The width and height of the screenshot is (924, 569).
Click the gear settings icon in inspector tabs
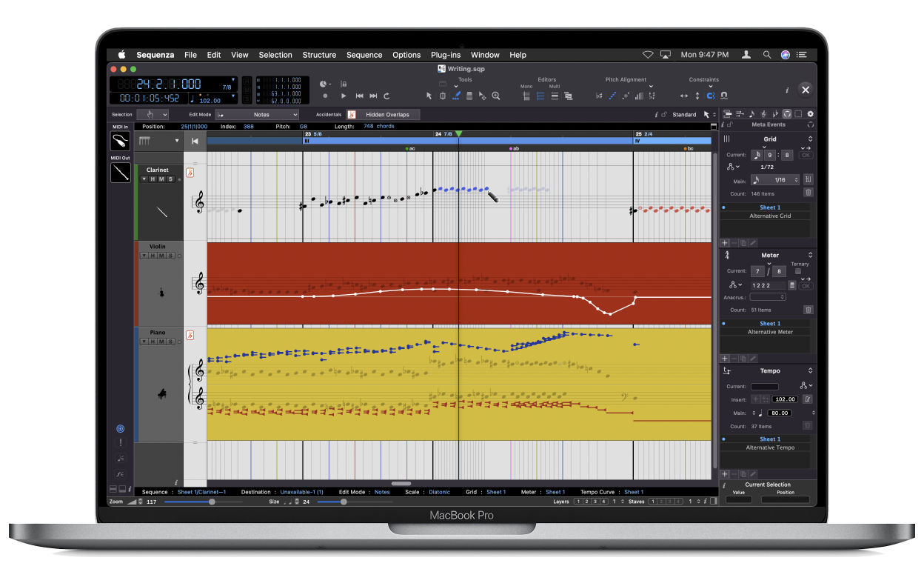(x=810, y=113)
